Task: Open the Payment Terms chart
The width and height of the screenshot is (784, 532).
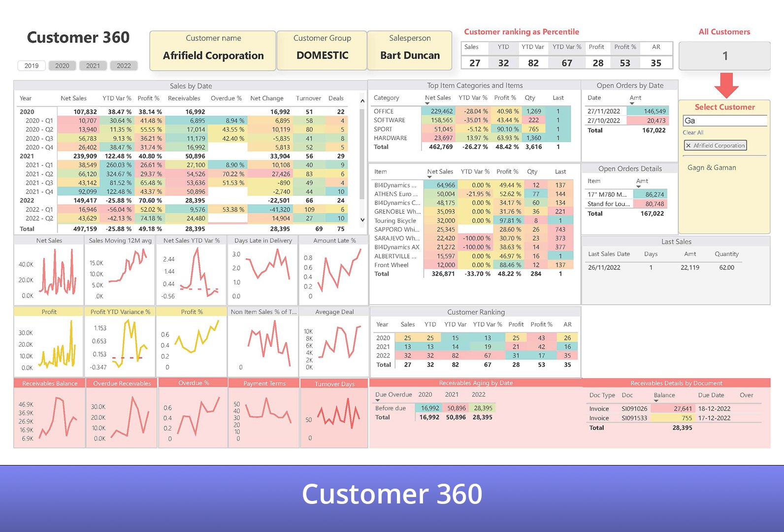Action: [264, 413]
